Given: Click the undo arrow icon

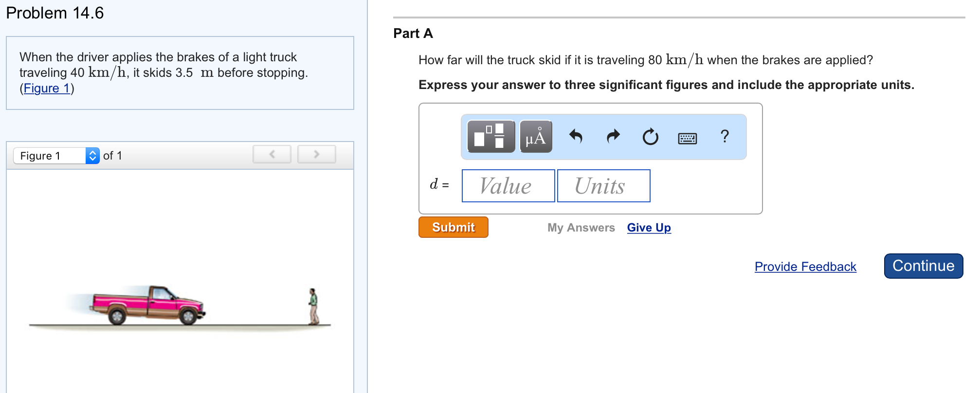Looking at the screenshot, I should tap(576, 137).
